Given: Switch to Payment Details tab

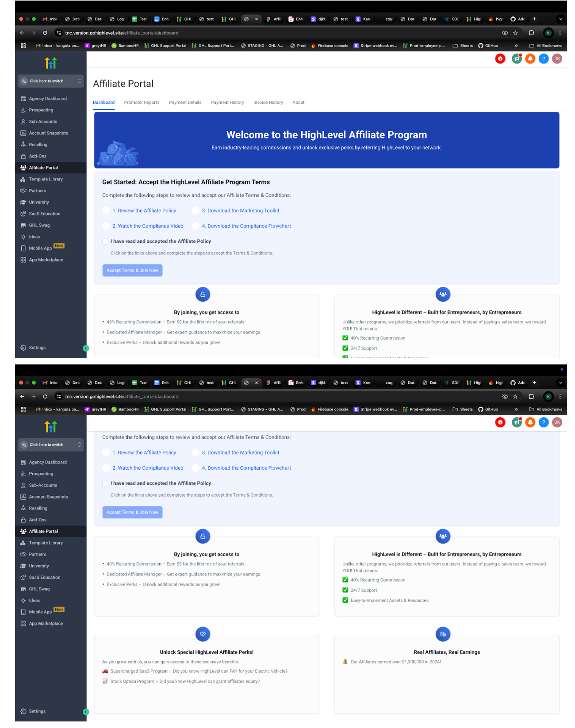Looking at the screenshot, I should (x=185, y=103).
